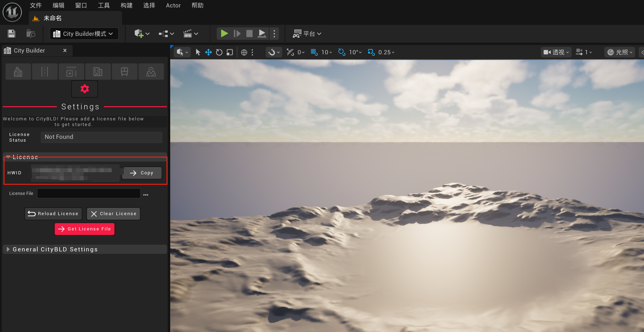The height and width of the screenshot is (332, 644).
Task: Select the translate move gizmo tool
Action: point(209,52)
